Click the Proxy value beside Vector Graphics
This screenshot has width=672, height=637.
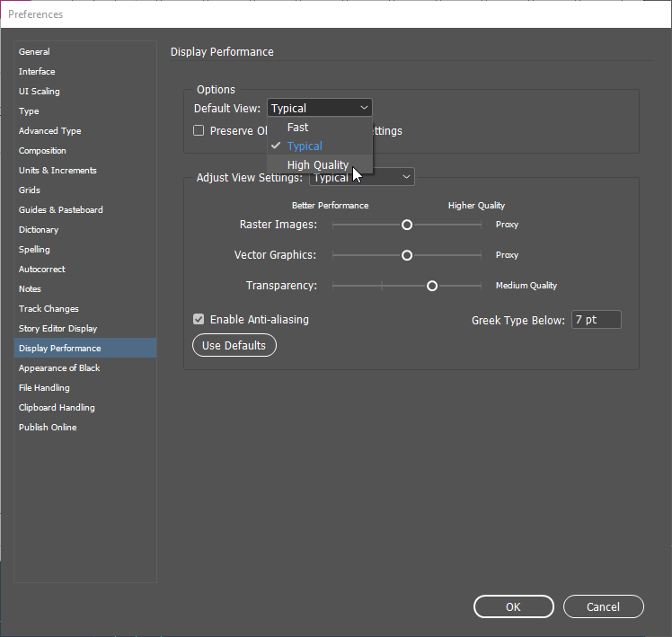[x=507, y=255]
